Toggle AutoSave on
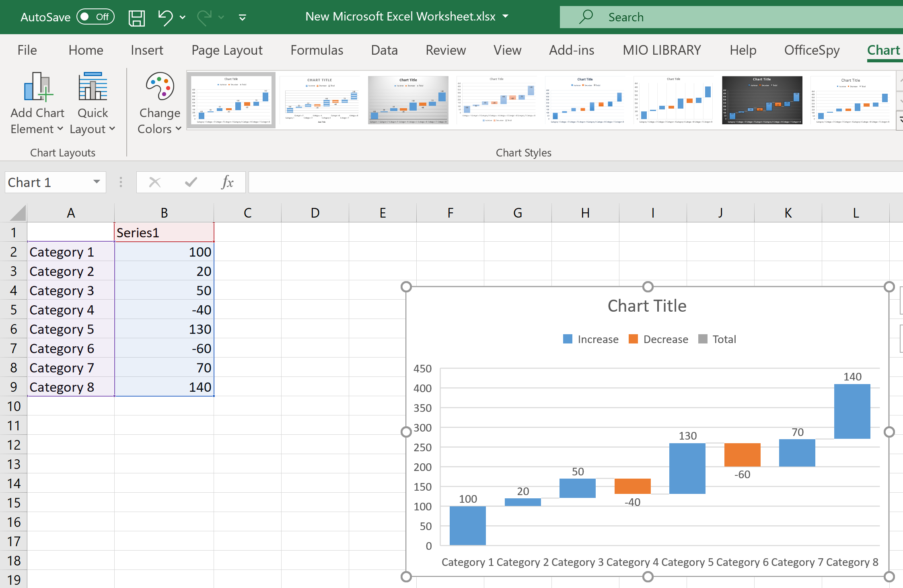 [x=95, y=17]
